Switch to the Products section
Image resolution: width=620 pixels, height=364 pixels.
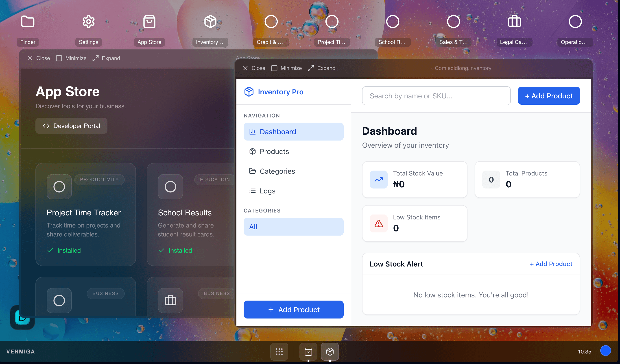pyautogui.click(x=274, y=151)
